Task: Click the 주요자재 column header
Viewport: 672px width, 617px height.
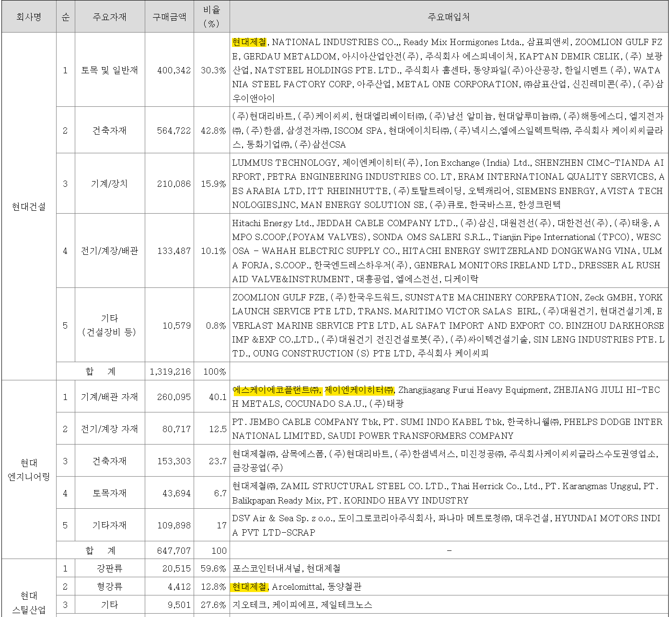Action: point(110,17)
